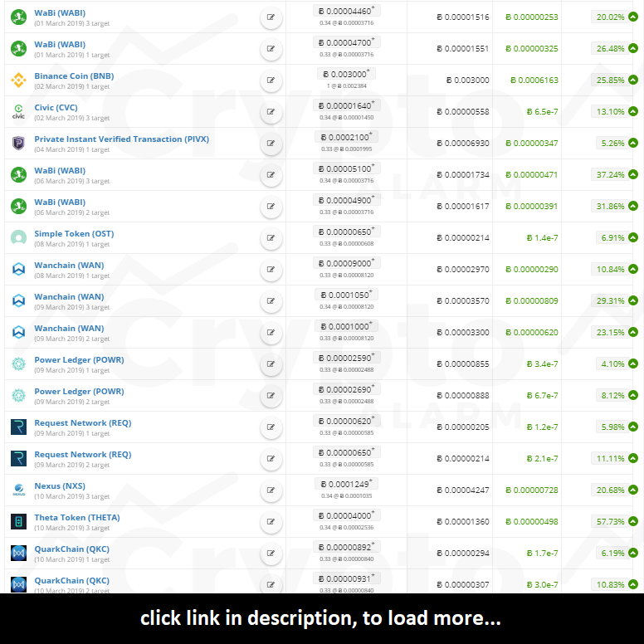644x644 pixels.
Task: Open the Nexus (NXS) link
Action: (60, 485)
